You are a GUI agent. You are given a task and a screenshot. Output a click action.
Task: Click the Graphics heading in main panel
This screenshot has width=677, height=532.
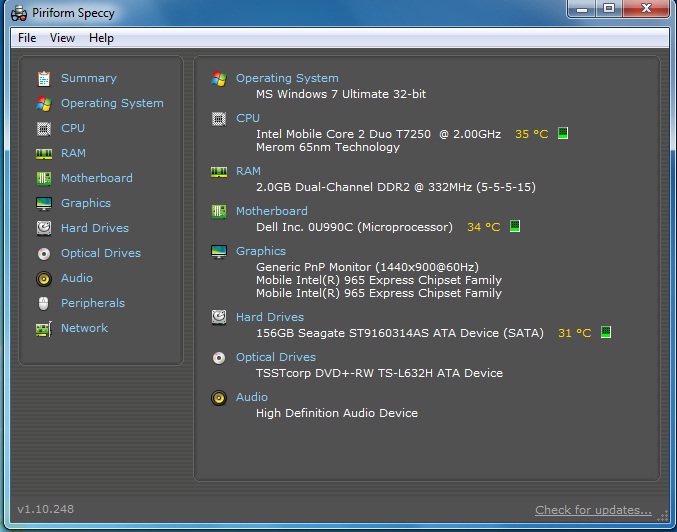point(261,251)
